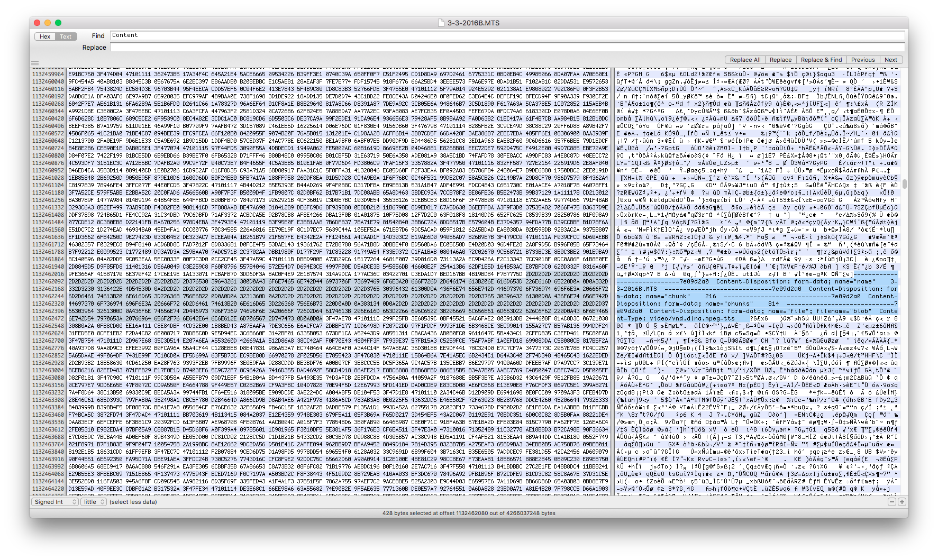Screen dimensions: 938x560
Task: Minimize the window using yellow button
Action: [48, 23]
